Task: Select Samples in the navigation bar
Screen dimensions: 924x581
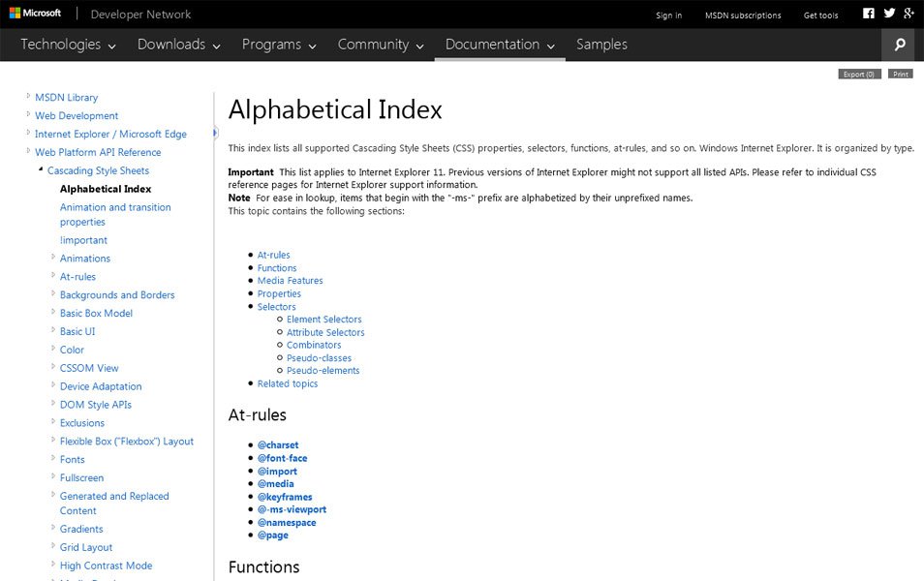Action: (601, 45)
